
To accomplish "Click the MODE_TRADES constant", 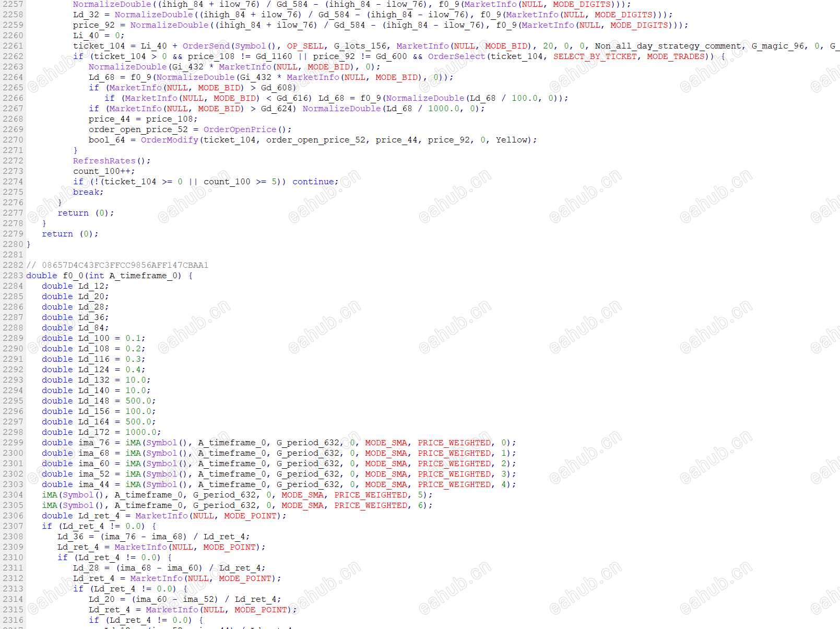I will coord(676,56).
